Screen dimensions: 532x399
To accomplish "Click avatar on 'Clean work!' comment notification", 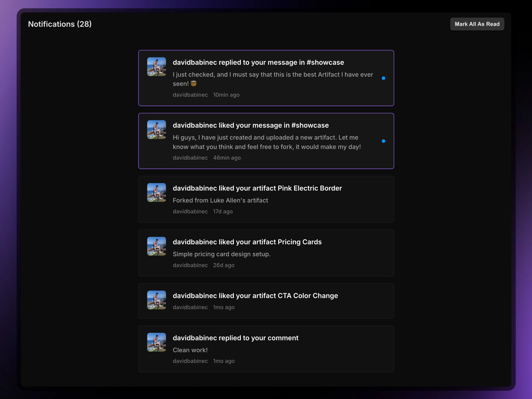I will 156,342.
